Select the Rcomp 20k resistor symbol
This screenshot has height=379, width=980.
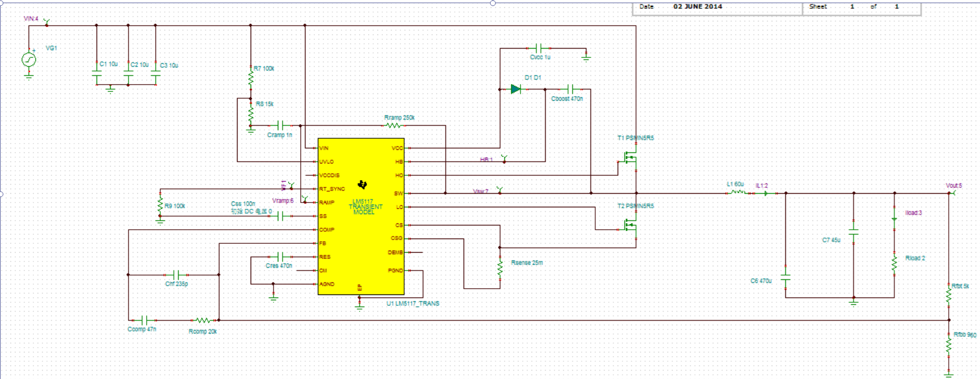pos(203,320)
